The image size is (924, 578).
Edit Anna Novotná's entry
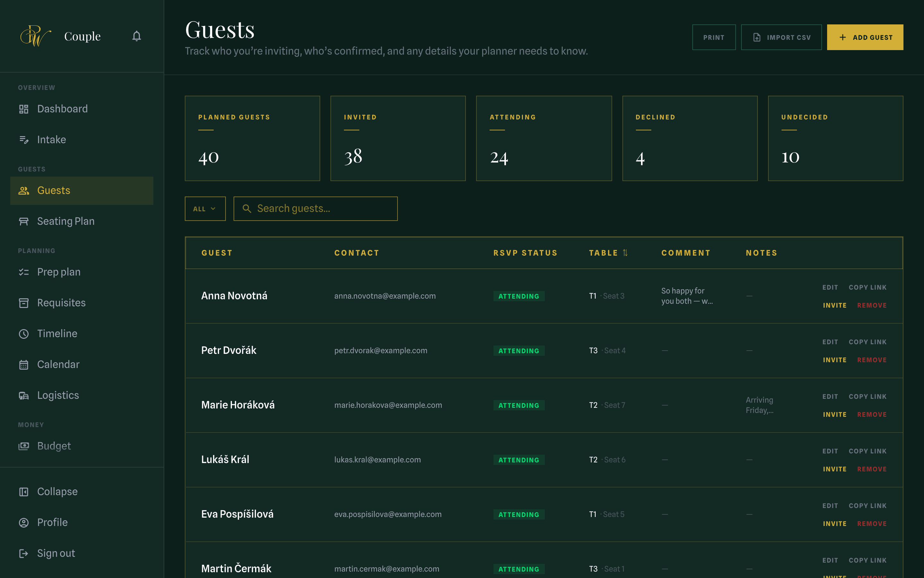click(x=830, y=287)
